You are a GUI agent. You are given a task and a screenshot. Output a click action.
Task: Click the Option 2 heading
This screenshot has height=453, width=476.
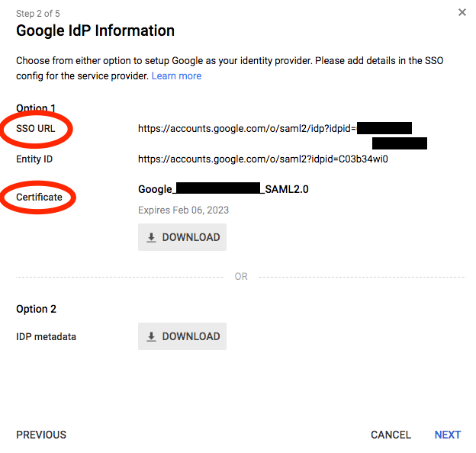[36, 309]
